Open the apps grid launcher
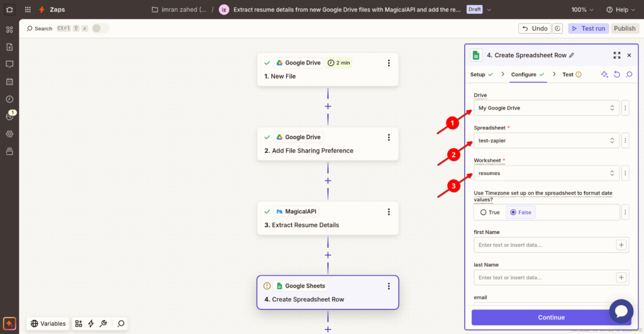644x334 pixels. pyautogui.click(x=28, y=9)
